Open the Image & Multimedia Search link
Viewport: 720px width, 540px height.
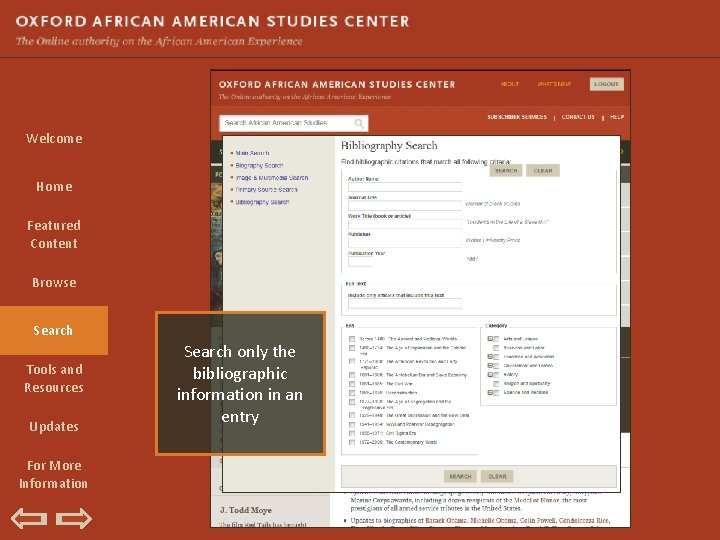tap(272, 178)
